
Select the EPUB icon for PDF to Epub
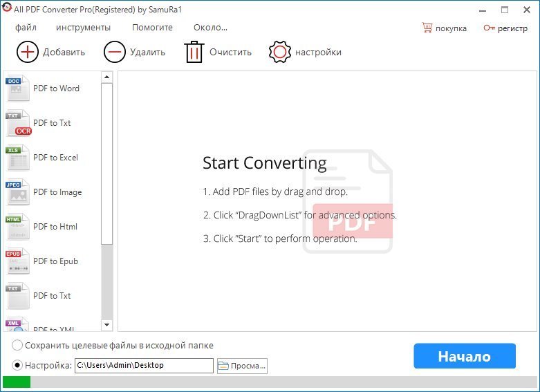tap(17, 261)
